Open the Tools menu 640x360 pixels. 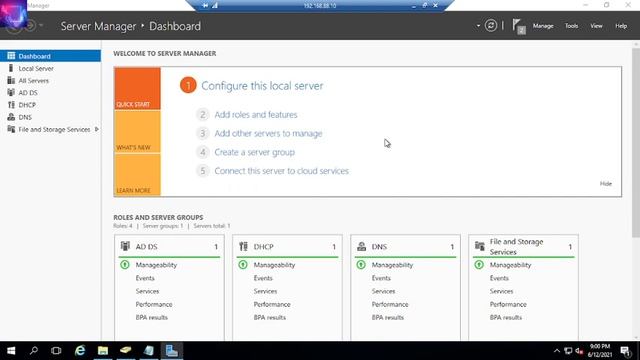[x=571, y=26]
